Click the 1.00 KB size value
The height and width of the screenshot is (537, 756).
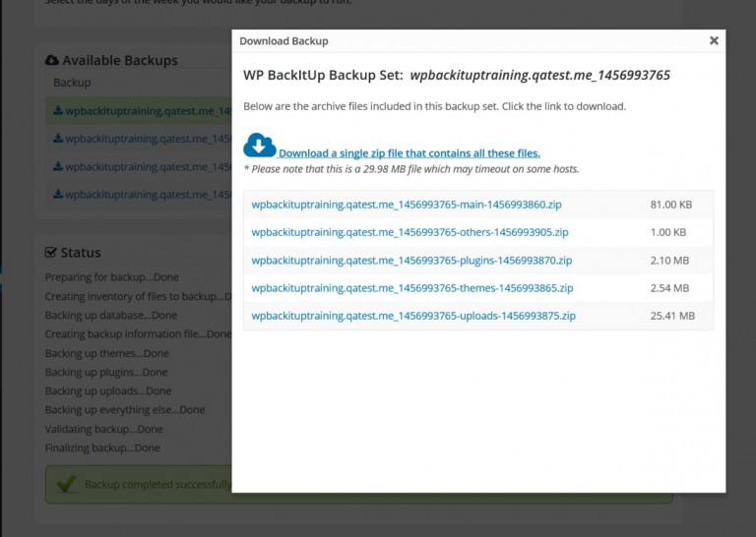point(668,232)
